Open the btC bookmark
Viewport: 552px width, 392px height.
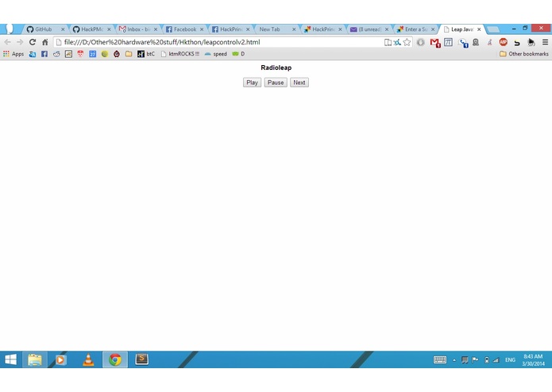coord(146,54)
